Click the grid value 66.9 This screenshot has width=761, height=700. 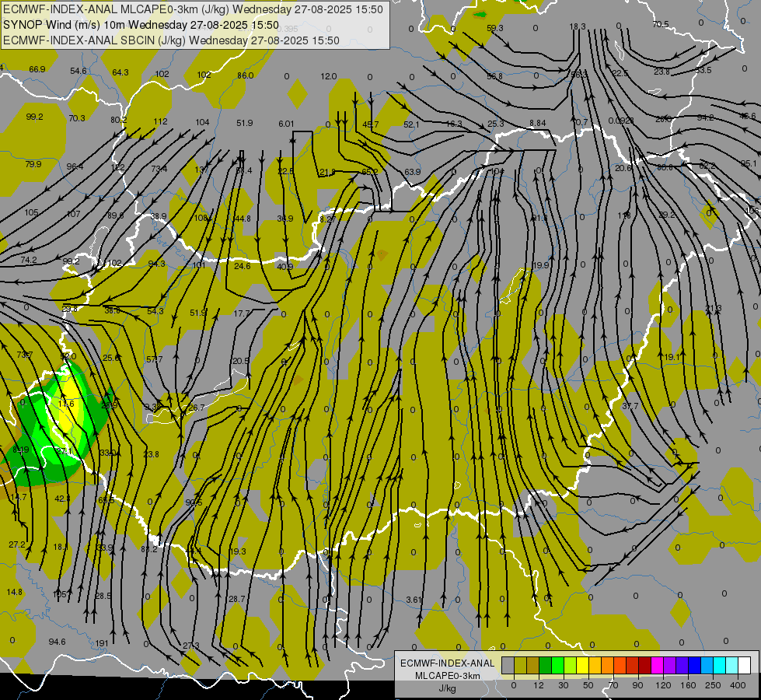37,69
